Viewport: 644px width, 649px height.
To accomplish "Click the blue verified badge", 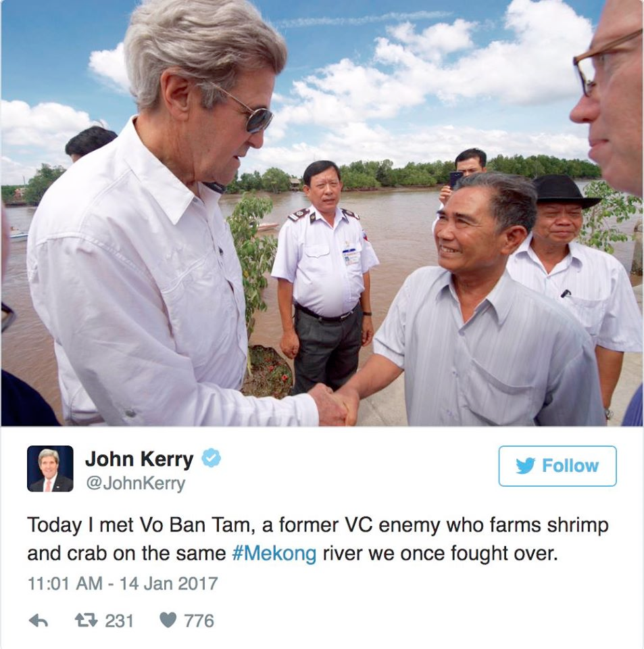I will pyautogui.click(x=212, y=458).
